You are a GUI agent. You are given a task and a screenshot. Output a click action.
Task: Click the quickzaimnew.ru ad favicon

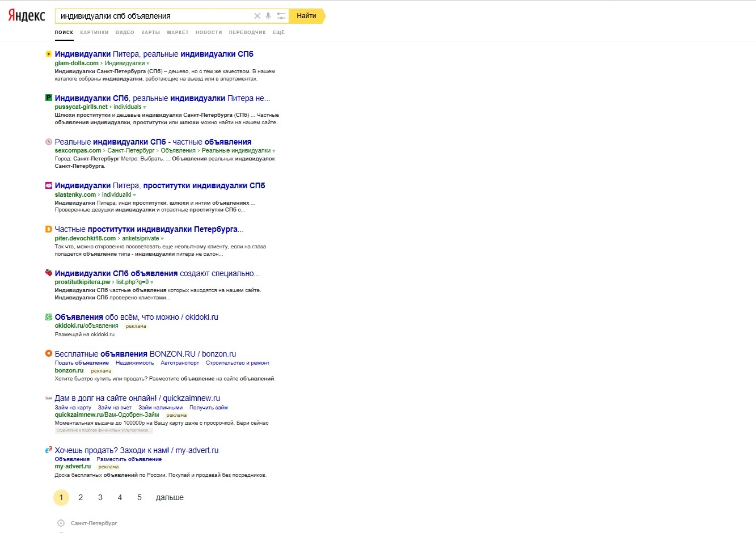[x=49, y=398]
